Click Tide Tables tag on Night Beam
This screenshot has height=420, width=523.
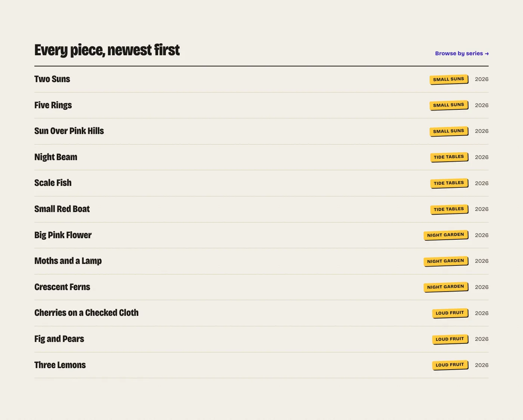[x=449, y=157]
